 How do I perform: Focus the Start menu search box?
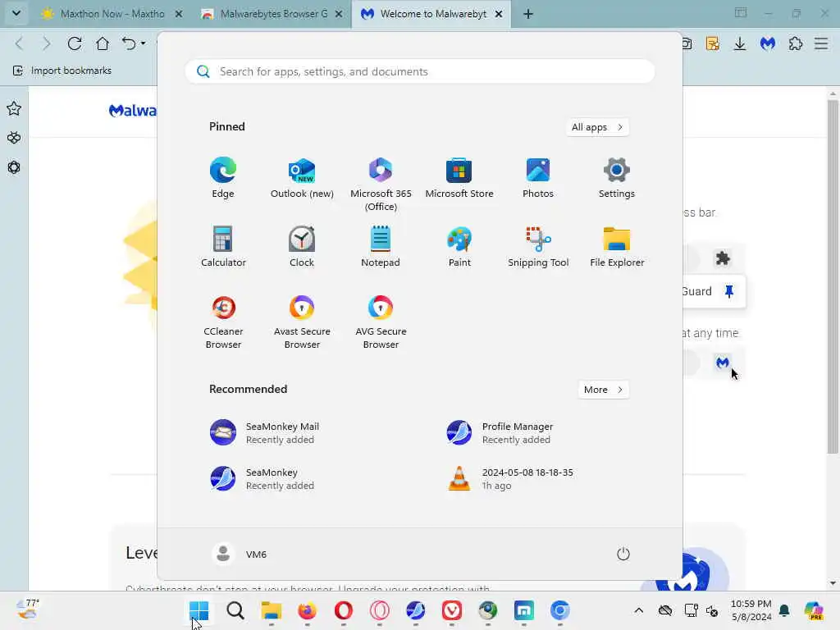coord(420,72)
